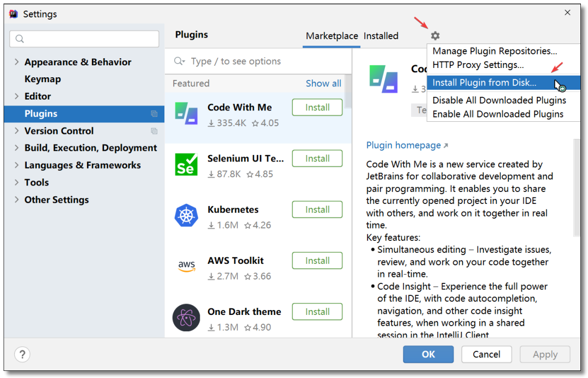Select the Kubernetes plugin name text
Viewport: 588px width, 378px height.
click(233, 209)
